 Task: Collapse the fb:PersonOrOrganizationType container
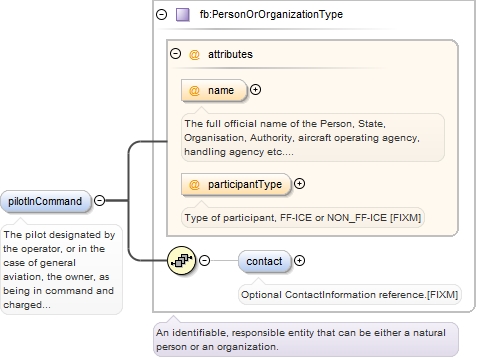[162, 15]
